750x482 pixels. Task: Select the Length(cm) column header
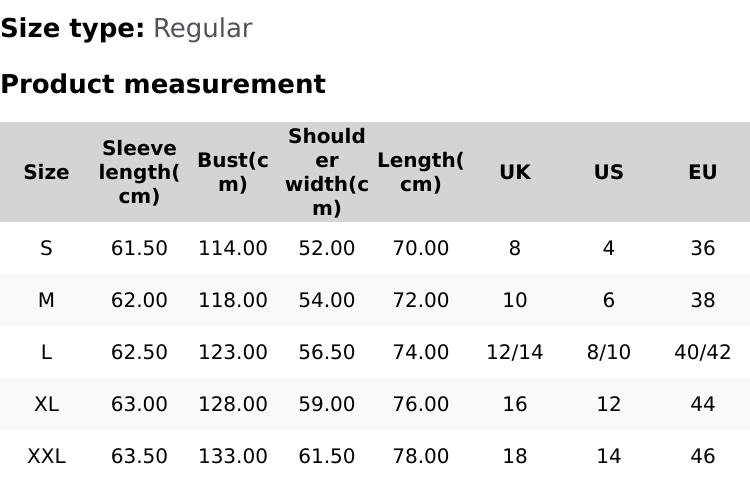420,172
